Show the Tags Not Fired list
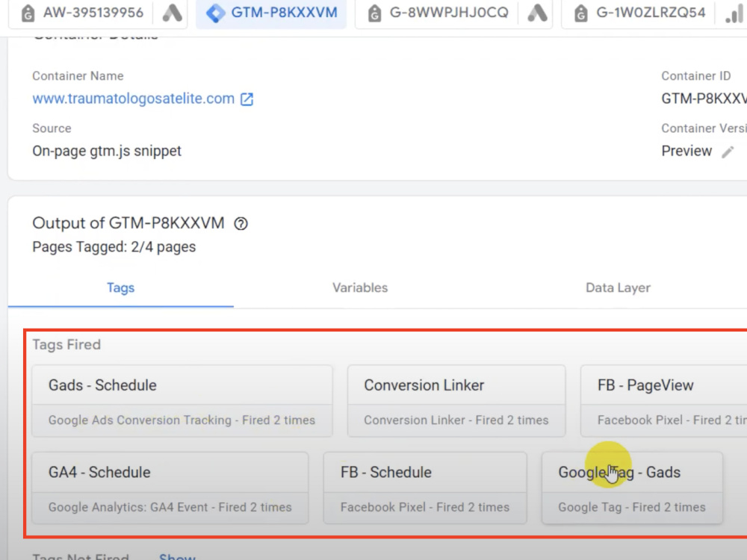 [x=177, y=556]
